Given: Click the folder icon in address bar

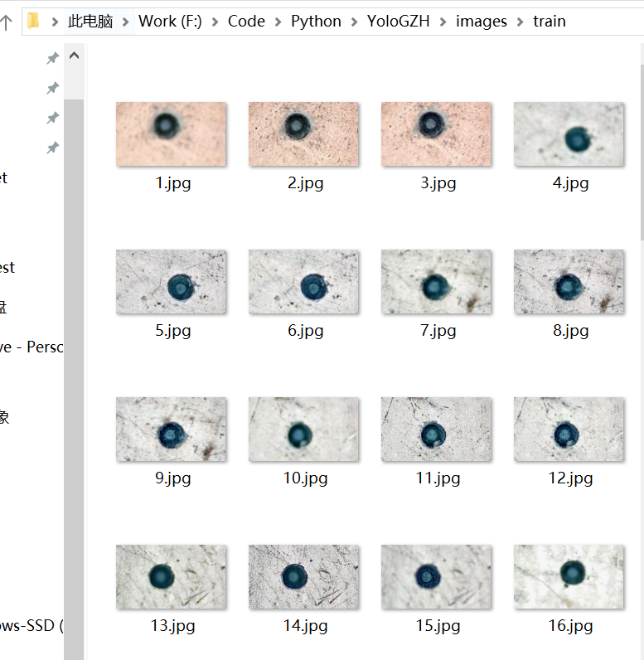Looking at the screenshot, I should click(x=33, y=22).
